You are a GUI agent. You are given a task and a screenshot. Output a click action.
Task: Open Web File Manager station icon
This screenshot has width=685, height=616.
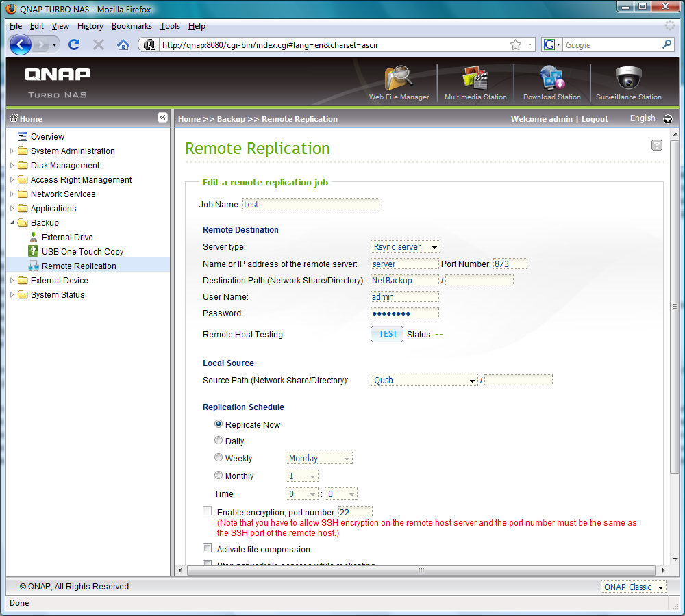pyautogui.click(x=399, y=78)
